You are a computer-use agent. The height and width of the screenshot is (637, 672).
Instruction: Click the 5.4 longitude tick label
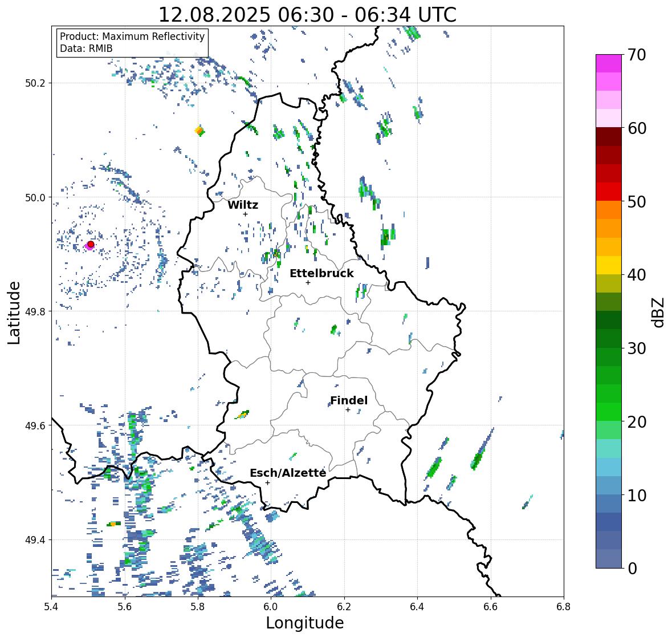51,606
